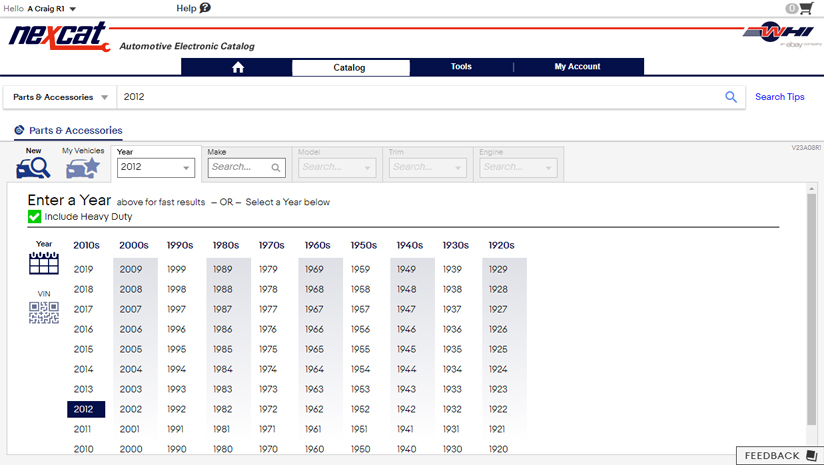Click the nexcat logo
Viewport: 824px width, 465px height.
(x=59, y=36)
